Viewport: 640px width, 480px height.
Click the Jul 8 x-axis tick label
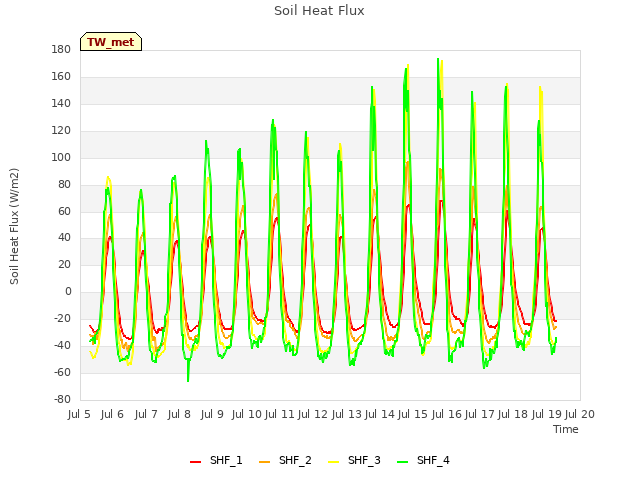[x=179, y=414]
